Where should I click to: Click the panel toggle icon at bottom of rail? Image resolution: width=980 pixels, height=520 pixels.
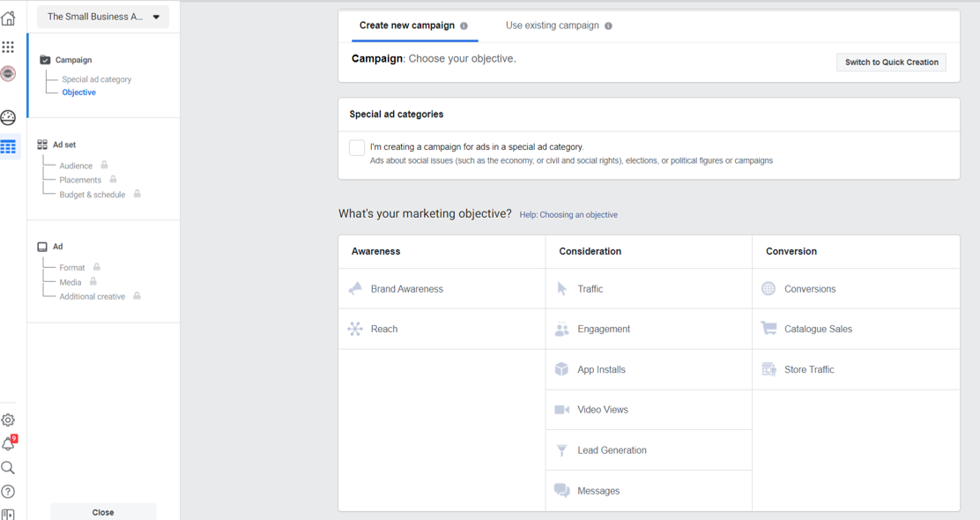8,515
